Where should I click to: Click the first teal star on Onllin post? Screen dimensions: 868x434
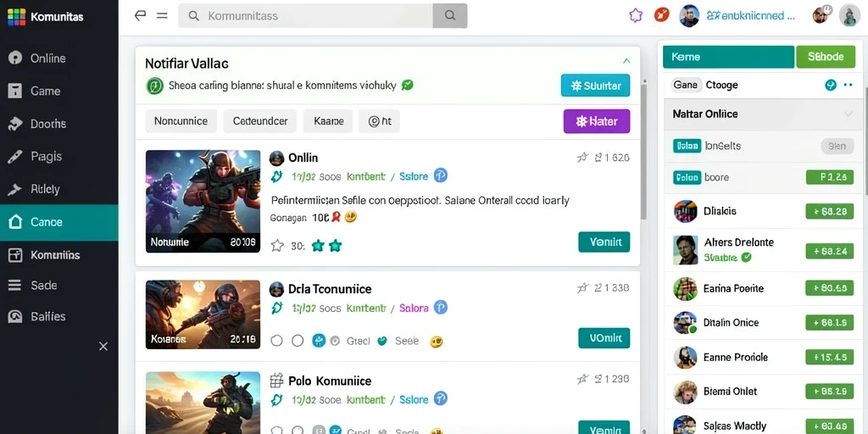click(318, 246)
